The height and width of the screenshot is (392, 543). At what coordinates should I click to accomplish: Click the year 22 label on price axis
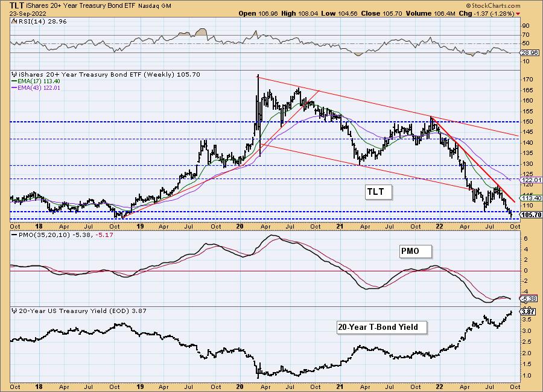439,227
